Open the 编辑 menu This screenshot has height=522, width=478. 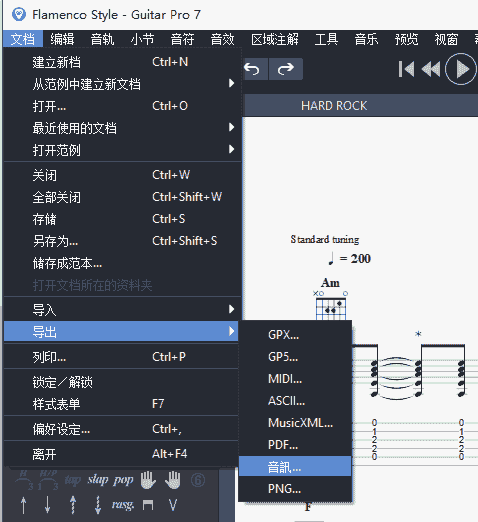click(x=62, y=39)
